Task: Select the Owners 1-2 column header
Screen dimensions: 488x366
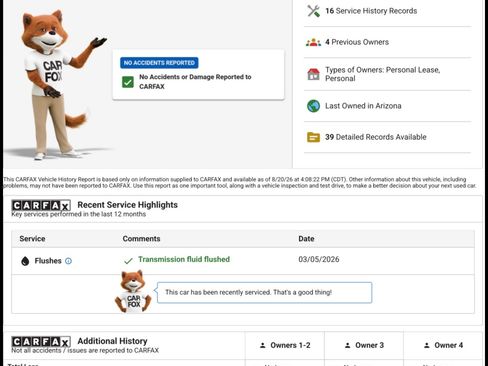Action: (285, 345)
